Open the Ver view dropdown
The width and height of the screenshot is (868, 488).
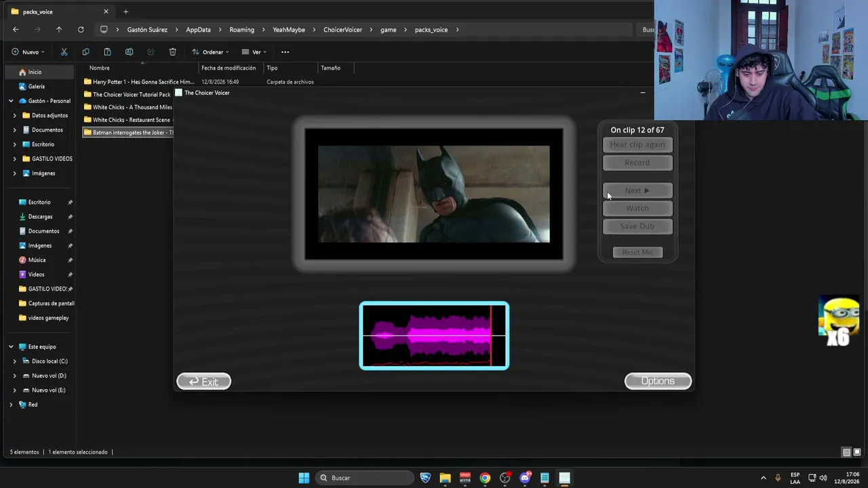click(254, 52)
